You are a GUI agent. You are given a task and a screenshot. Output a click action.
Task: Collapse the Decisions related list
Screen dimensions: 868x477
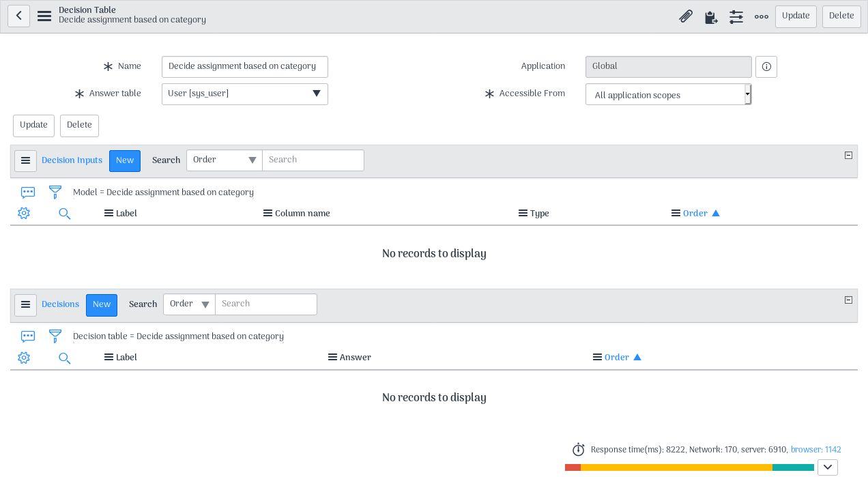(x=848, y=300)
